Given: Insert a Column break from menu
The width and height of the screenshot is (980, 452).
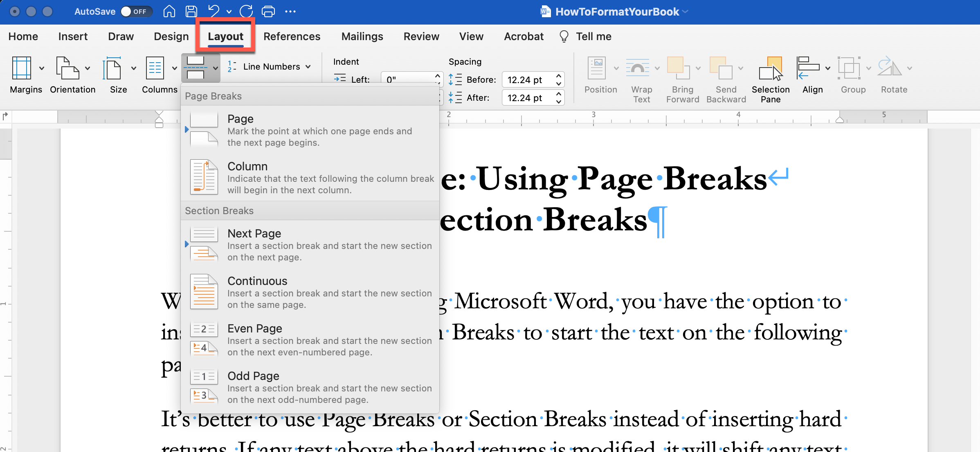Looking at the screenshot, I should pyautogui.click(x=310, y=178).
